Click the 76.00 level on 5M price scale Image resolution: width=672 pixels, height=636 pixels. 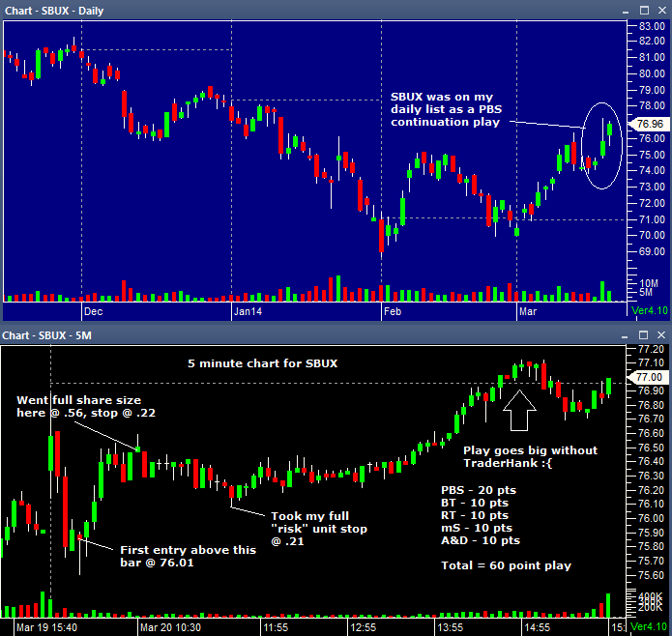pos(651,518)
